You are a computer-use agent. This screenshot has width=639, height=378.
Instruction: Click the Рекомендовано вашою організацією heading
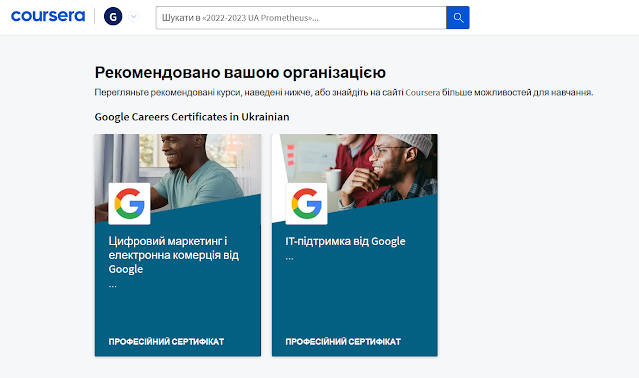pyautogui.click(x=240, y=73)
